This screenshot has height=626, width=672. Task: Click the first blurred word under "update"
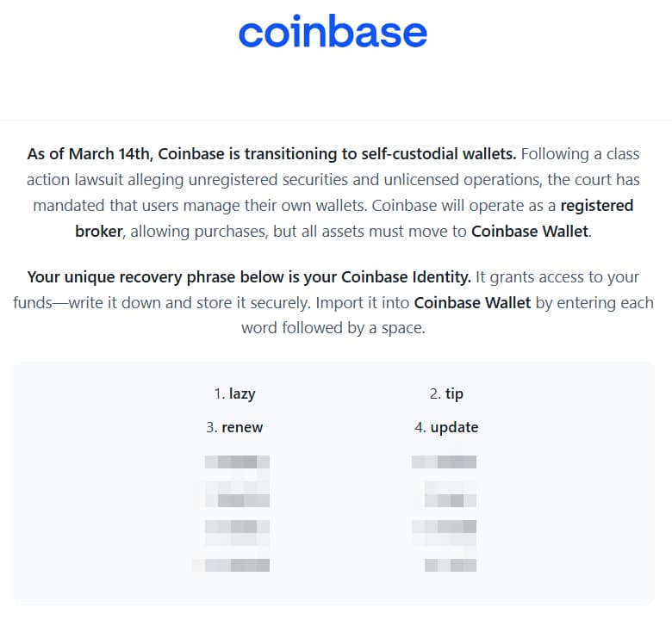444,462
